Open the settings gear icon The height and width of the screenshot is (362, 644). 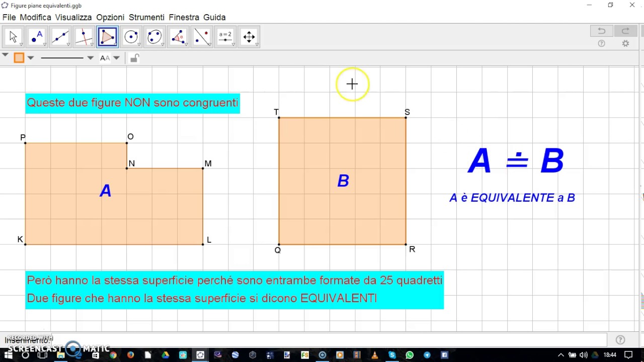point(625,44)
